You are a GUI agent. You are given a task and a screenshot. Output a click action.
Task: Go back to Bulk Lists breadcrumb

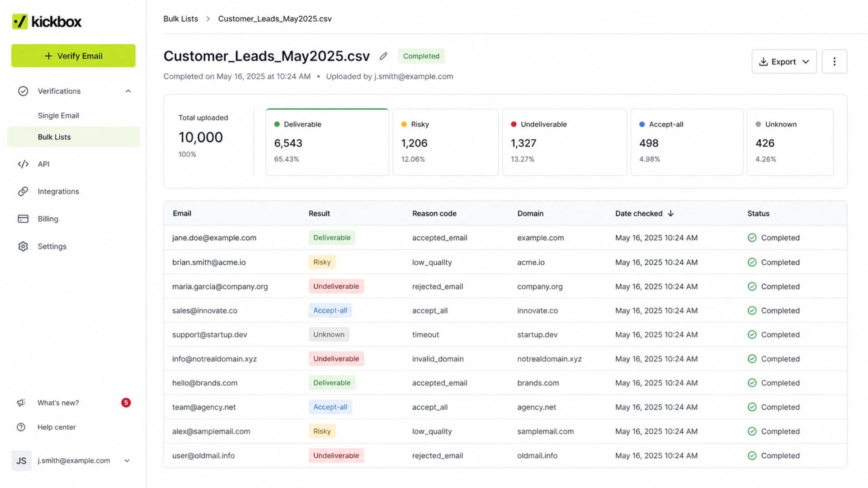(180, 19)
